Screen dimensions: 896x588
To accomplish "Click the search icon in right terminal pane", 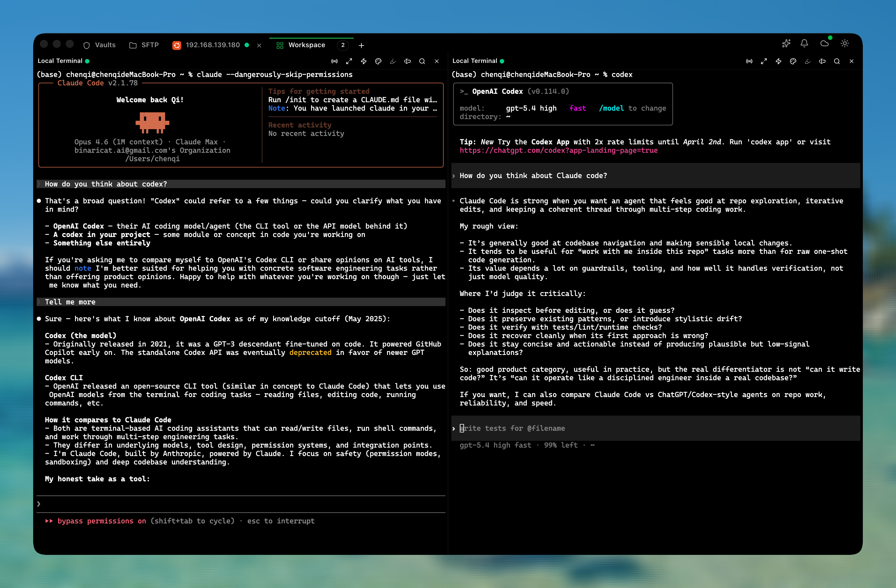I will pyautogui.click(x=836, y=61).
